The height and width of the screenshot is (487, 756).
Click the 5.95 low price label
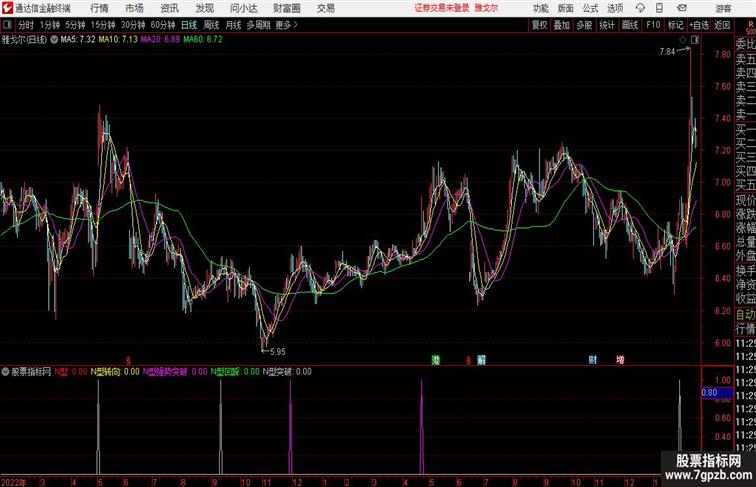(278, 352)
